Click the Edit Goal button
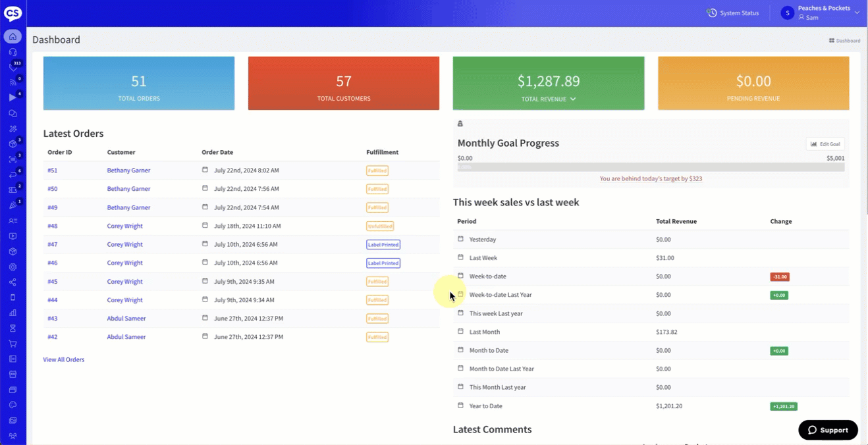This screenshot has width=868, height=445. pyautogui.click(x=825, y=144)
